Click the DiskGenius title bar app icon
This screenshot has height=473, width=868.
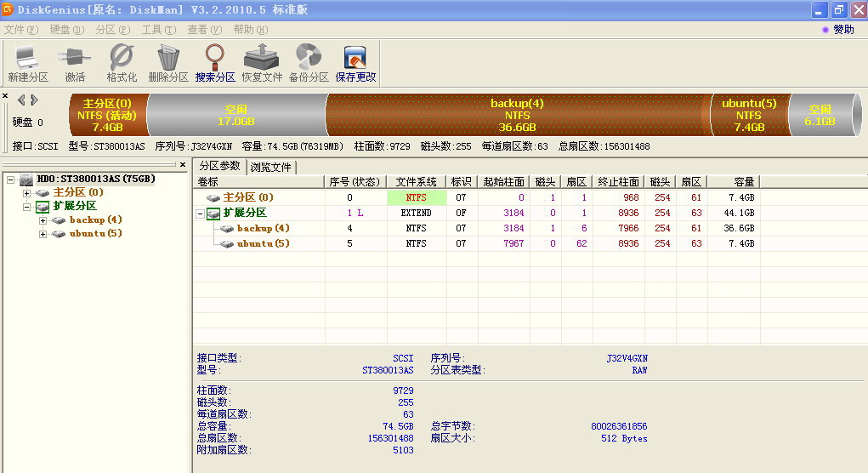[7, 9]
